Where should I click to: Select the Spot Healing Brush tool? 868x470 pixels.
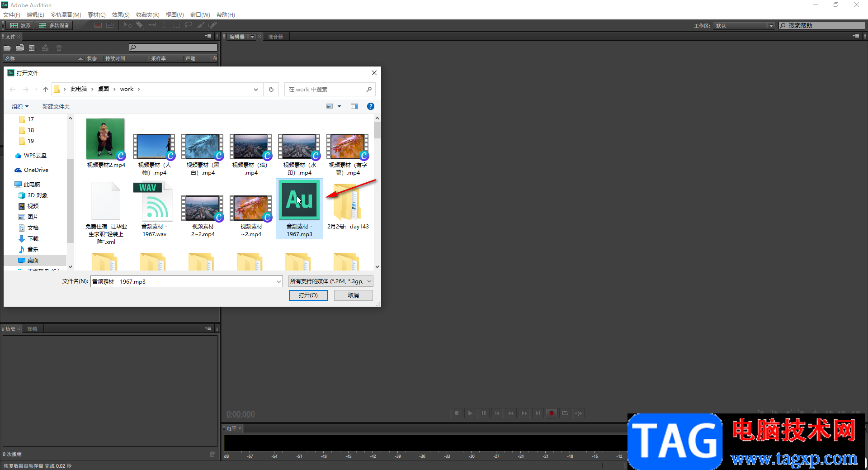(x=213, y=25)
